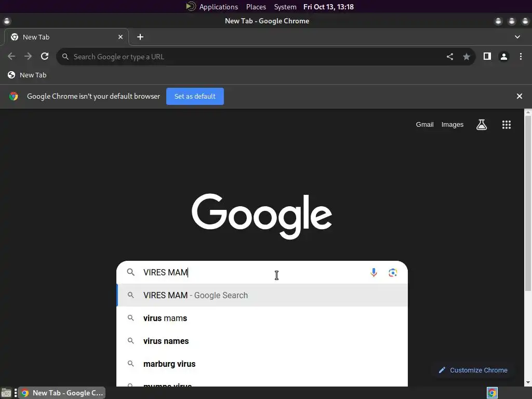Click the Search Labs flask icon
Viewport: 532px width, 399px height.
click(482, 125)
